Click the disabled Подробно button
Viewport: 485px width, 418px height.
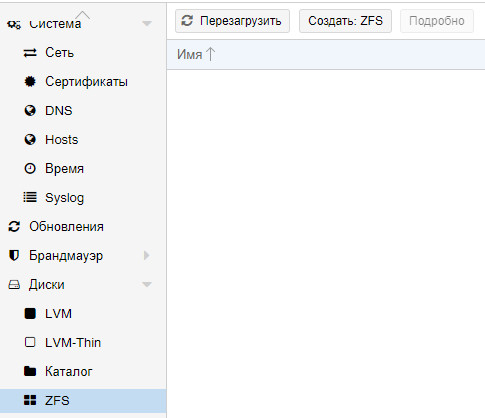[437, 21]
